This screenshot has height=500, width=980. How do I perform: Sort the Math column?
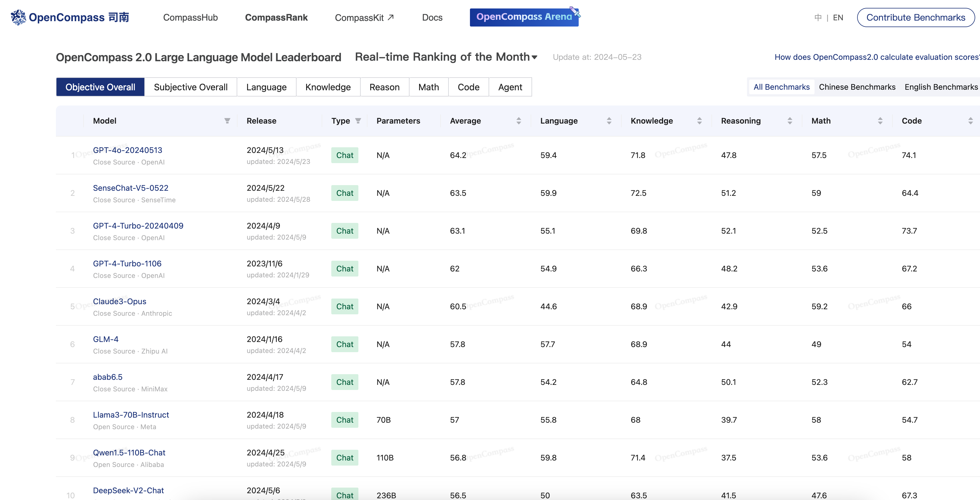coord(880,120)
